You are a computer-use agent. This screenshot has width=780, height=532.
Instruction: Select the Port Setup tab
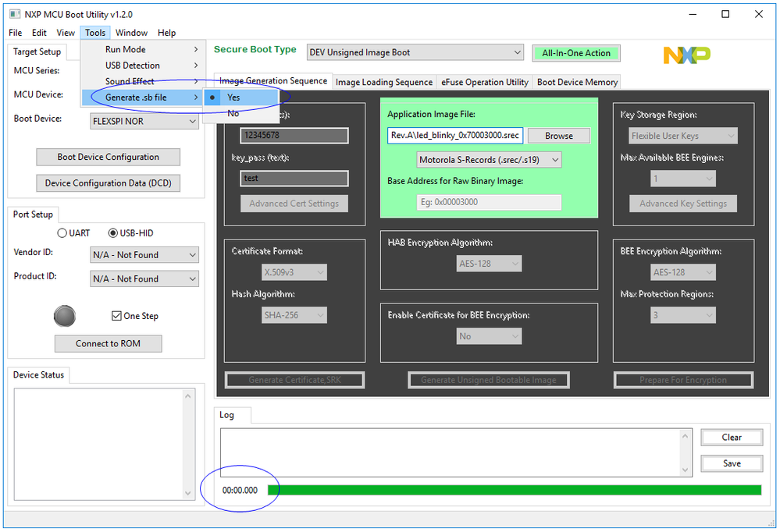click(x=33, y=215)
